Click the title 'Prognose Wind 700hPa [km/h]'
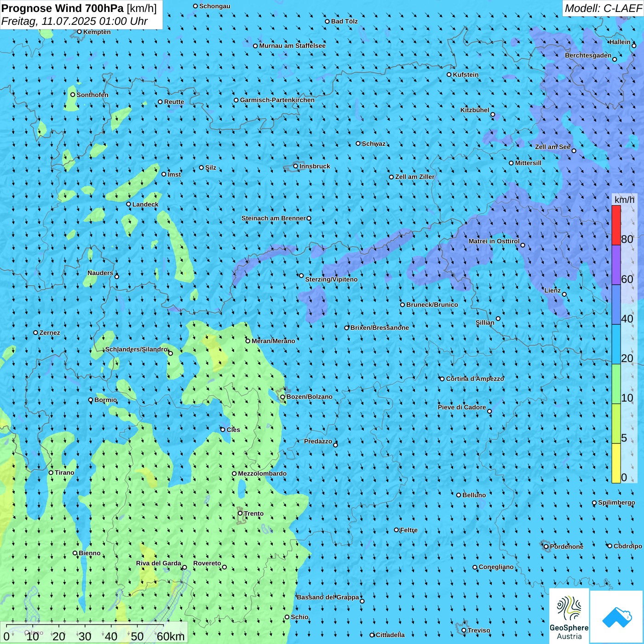 (x=79, y=8)
